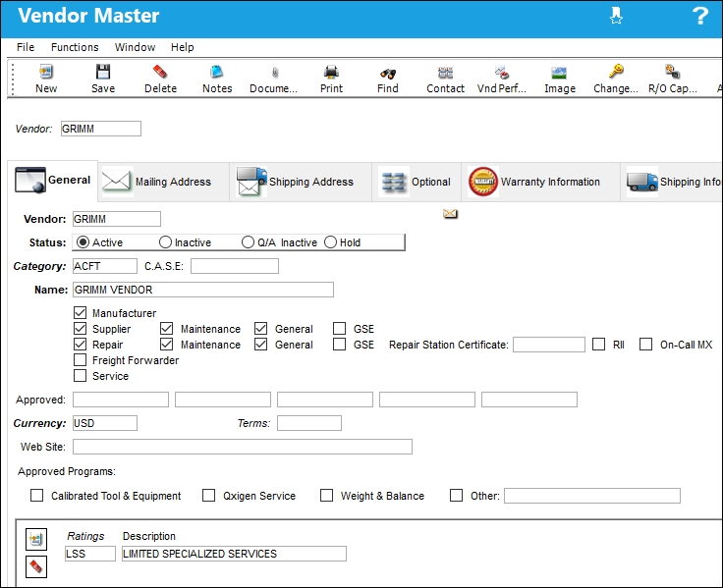
Task: Click the toolbar drag handle grip
Action: point(13,79)
